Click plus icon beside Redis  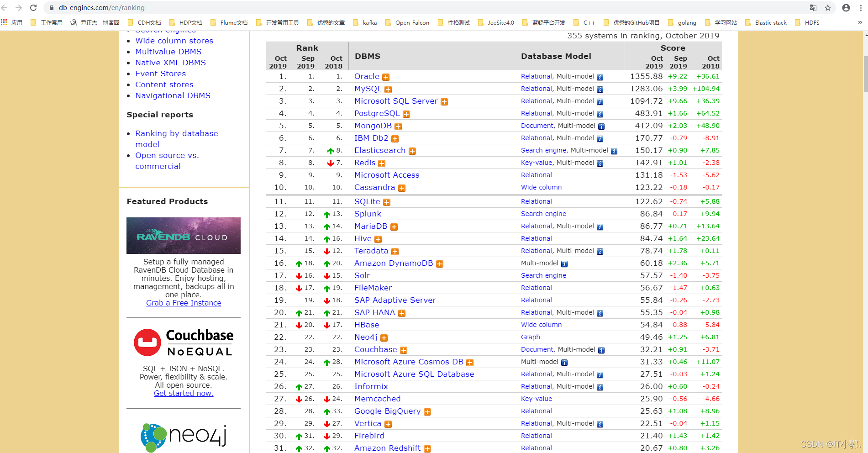[382, 163]
